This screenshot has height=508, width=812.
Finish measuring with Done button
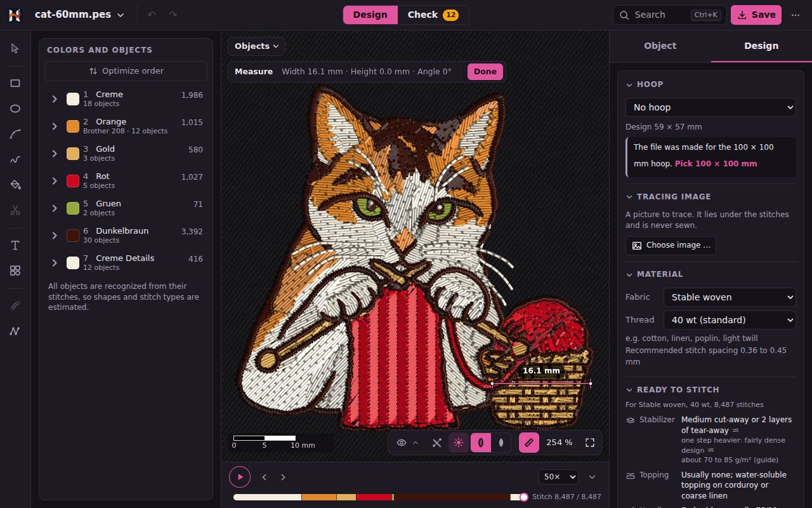[x=485, y=72]
